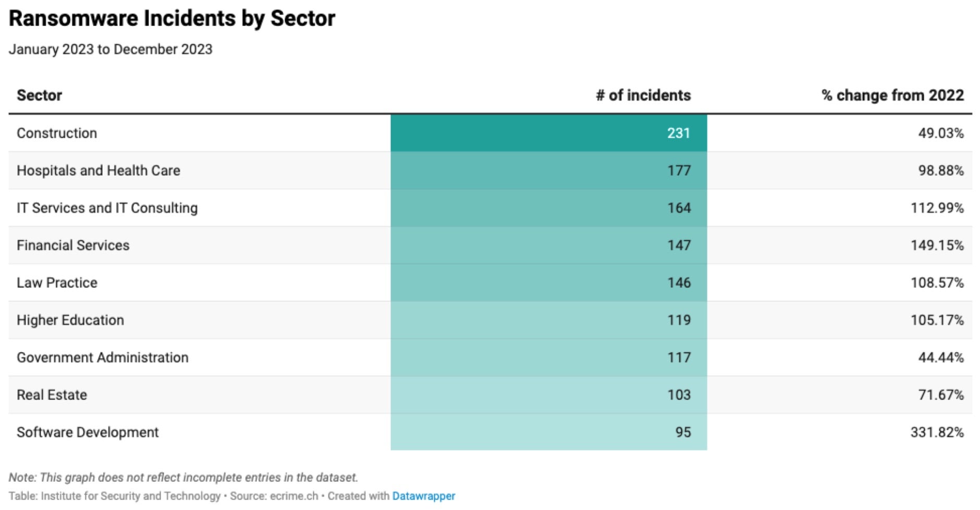
Task: Click the 112.99% change value
Action: (937, 208)
